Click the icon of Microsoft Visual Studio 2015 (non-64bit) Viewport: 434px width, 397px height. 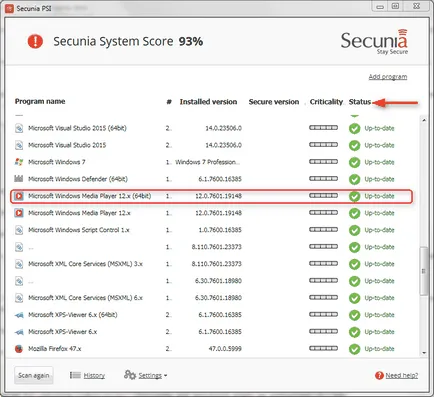point(19,145)
